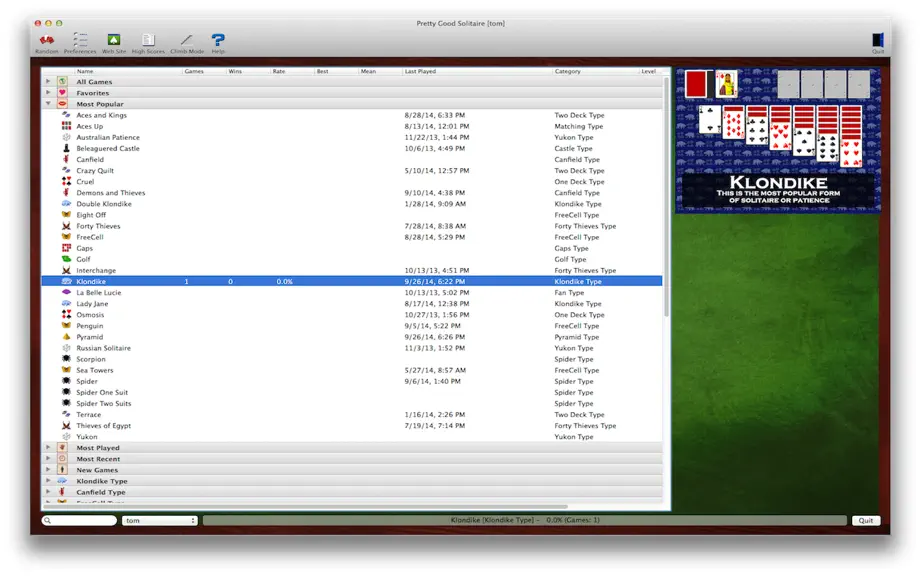Select the FreeCell game row

click(352, 237)
